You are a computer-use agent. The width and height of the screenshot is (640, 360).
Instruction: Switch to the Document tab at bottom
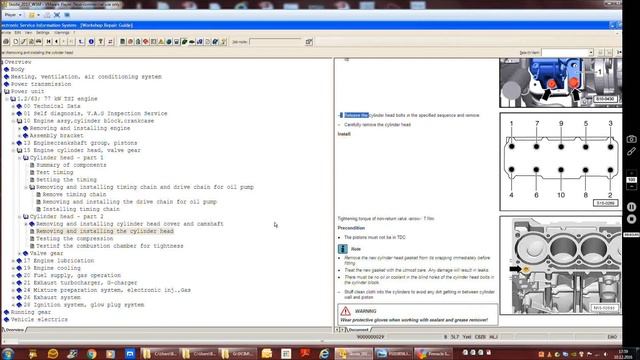pyautogui.click(x=358, y=329)
